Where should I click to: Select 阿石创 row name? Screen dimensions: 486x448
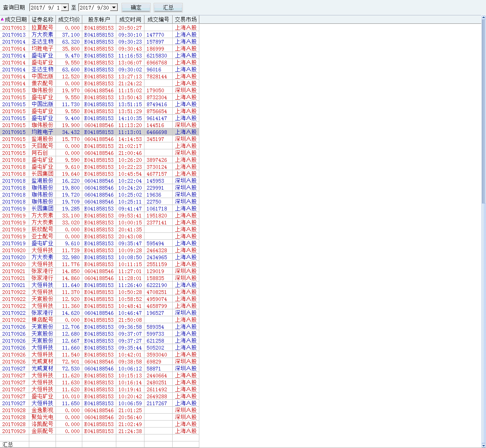[x=39, y=153]
